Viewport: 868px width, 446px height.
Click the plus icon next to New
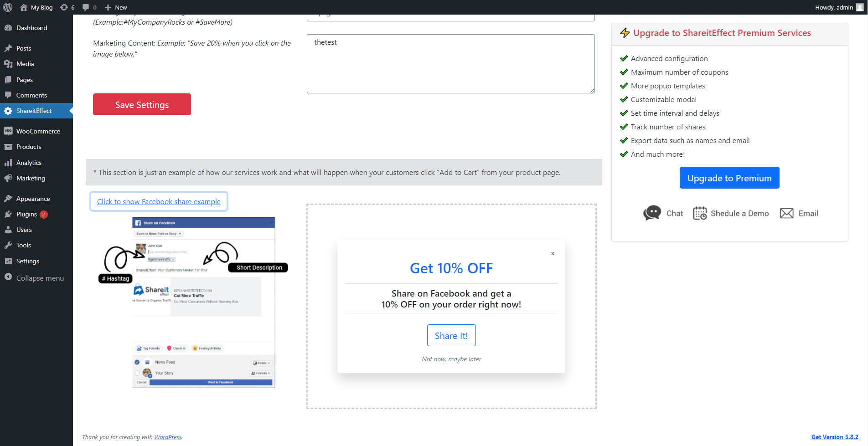[x=108, y=7]
